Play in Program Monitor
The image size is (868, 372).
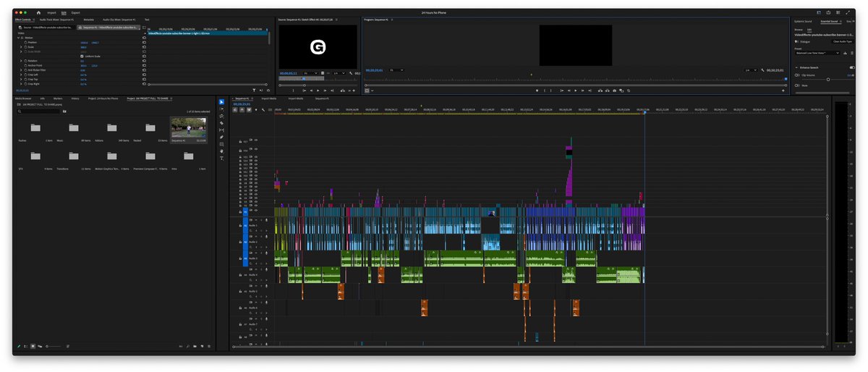coord(576,90)
